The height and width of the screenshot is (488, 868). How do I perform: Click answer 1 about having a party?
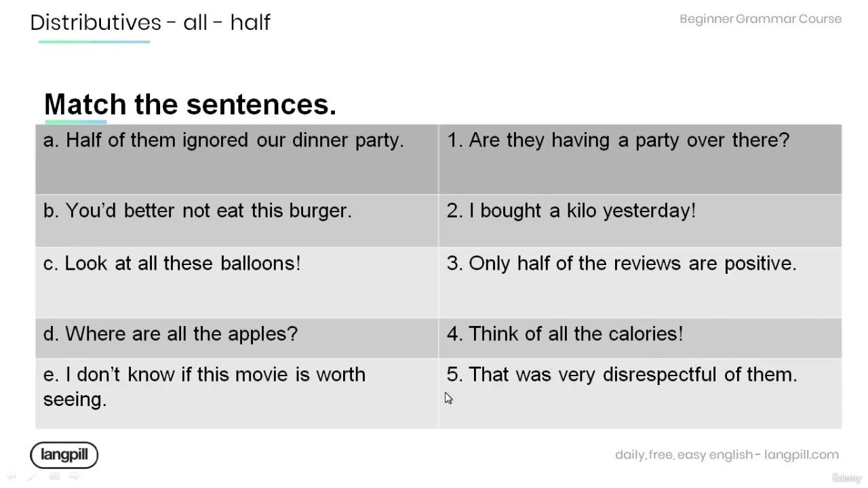[618, 140]
